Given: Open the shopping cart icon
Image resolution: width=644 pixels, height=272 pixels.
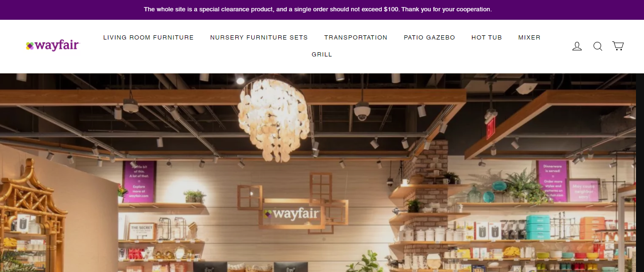Looking at the screenshot, I should [618, 46].
